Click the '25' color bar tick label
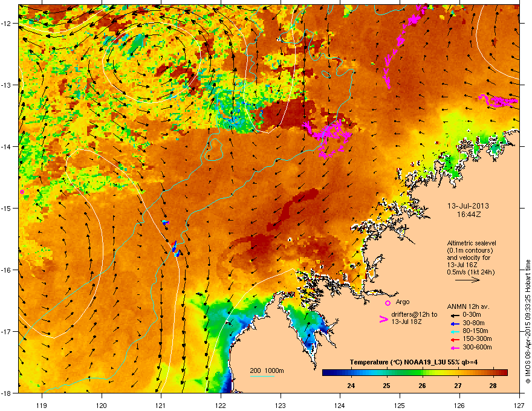Viewport: 532px width, 411px height. (386, 386)
